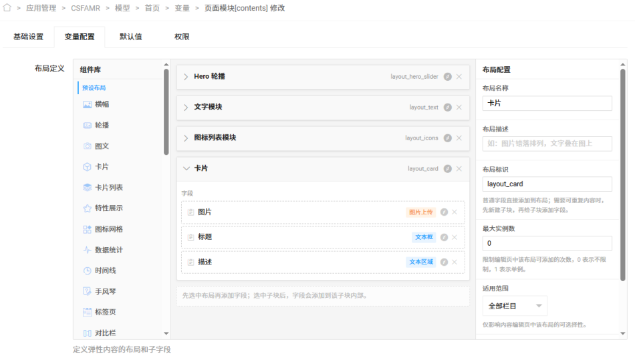Delete the 图片 field
This screenshot has width=635, height=364.
[455, 212]
